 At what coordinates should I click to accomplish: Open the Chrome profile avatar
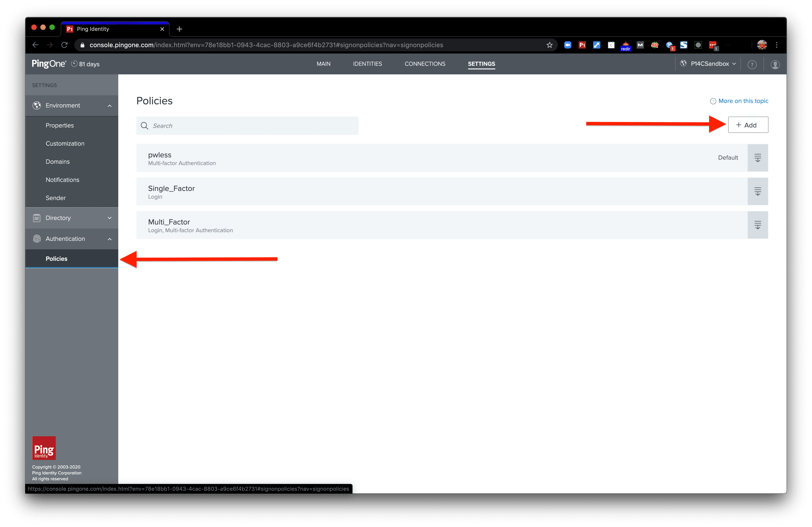[762, 45]
